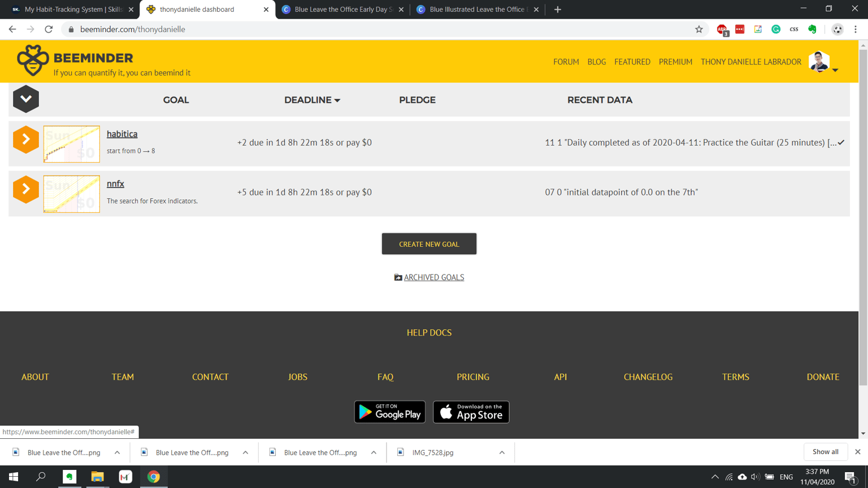
Task: Go to the Premium page
Action: 675,62
